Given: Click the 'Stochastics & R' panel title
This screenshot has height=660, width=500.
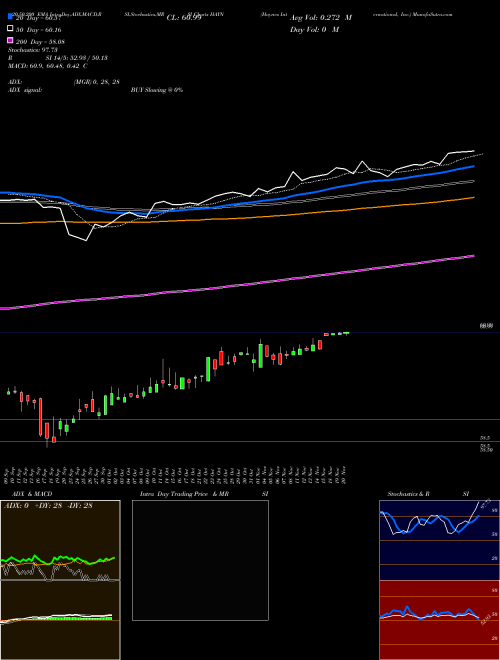Looking at the screenshot, I should 408,494.
